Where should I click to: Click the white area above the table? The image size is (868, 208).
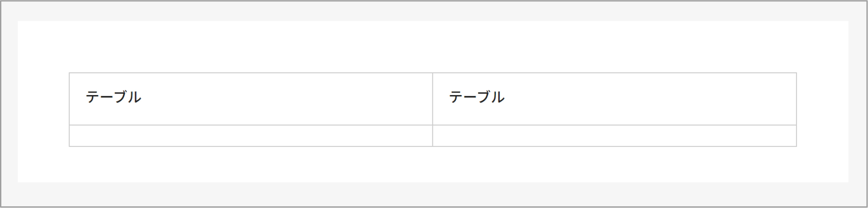tap(433, 47)
